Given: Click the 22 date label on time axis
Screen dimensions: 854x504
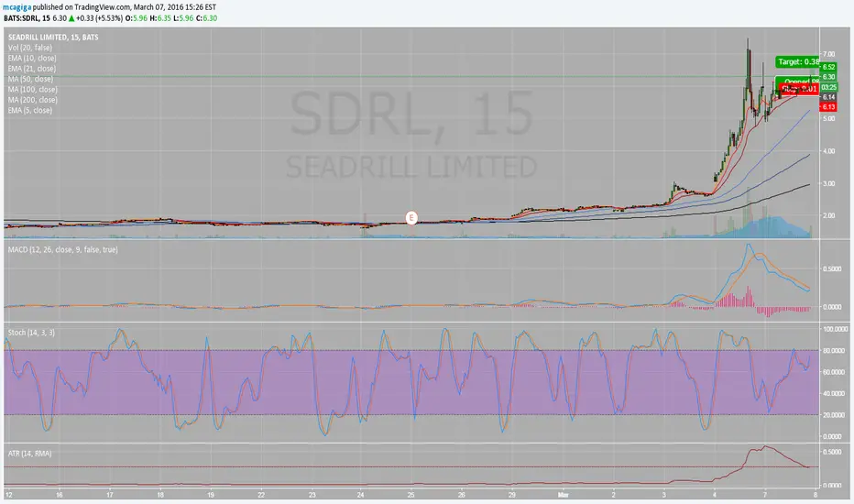Looking at the screenshot, I should pos(261,495).
